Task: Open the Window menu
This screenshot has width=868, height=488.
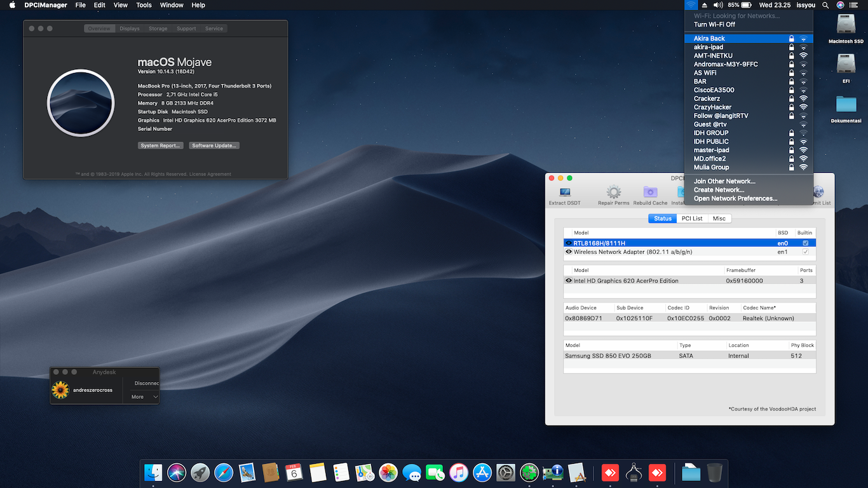Action: (172, 5)
